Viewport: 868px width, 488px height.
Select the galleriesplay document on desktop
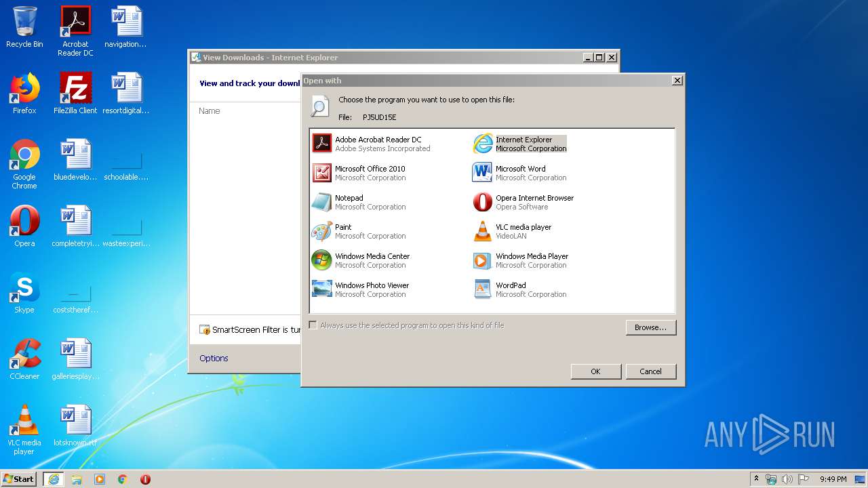tap(75, 359)
